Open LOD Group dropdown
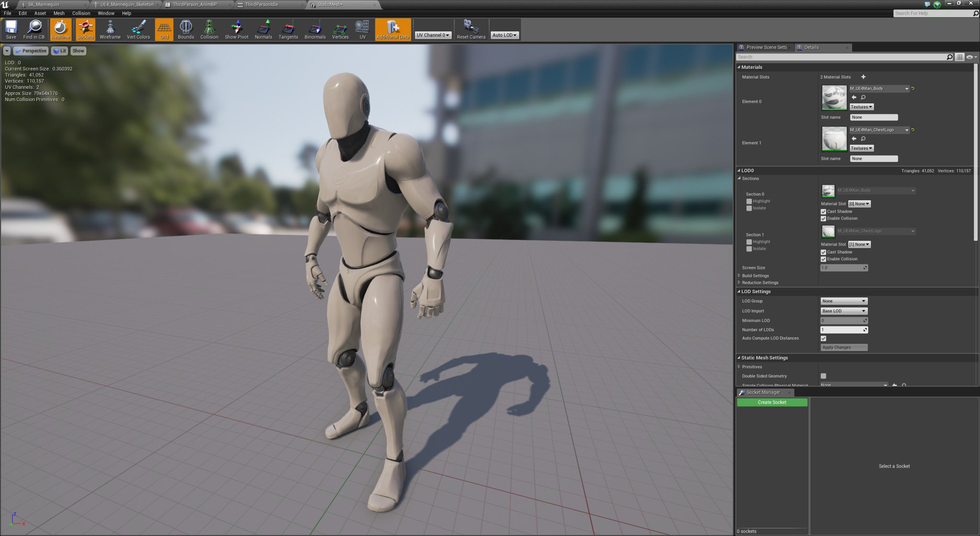The image size is (980, 536). [844, 301]
